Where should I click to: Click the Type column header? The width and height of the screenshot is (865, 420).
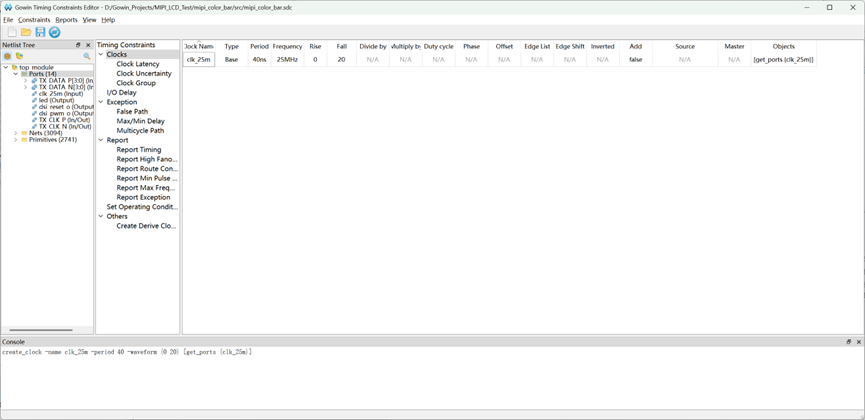pos(232,46)
